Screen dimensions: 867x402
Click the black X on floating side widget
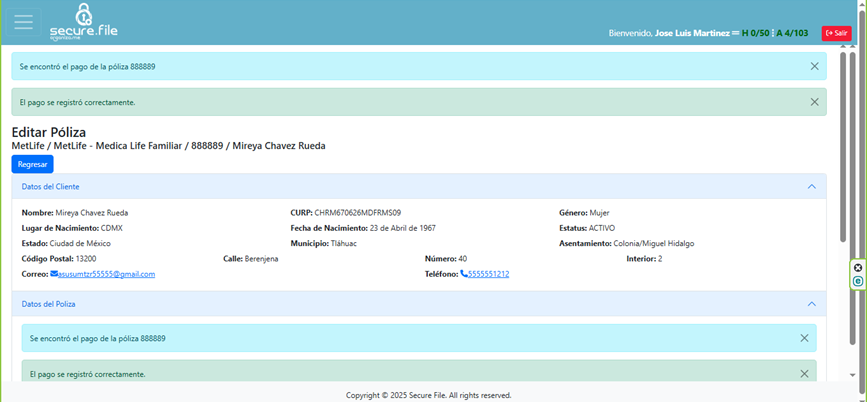[858, 268]
